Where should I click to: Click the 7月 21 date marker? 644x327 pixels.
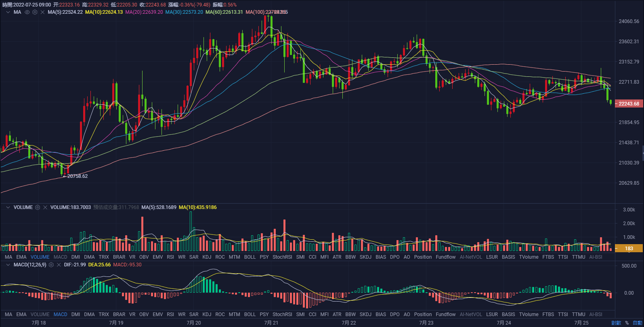point(271,323)
